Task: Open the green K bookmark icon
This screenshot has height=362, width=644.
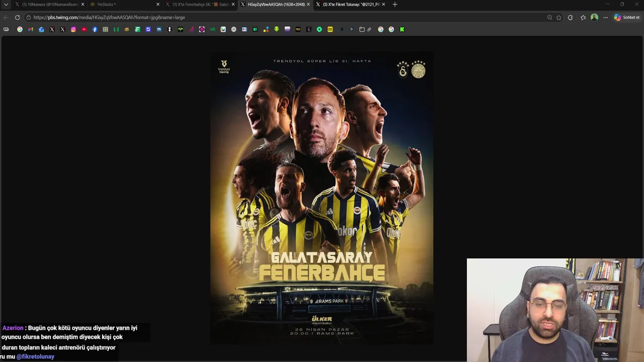Action: [x=402, y=29]
